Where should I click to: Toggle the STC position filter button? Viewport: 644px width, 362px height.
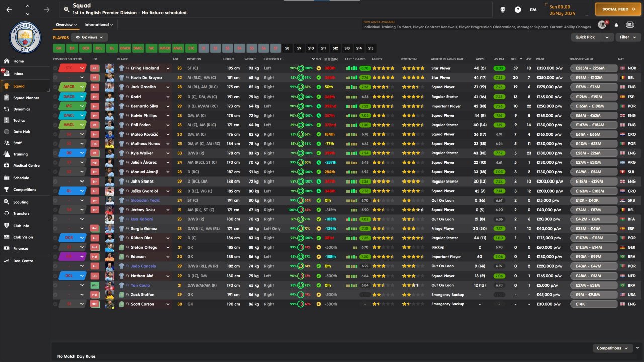(191, 48)
